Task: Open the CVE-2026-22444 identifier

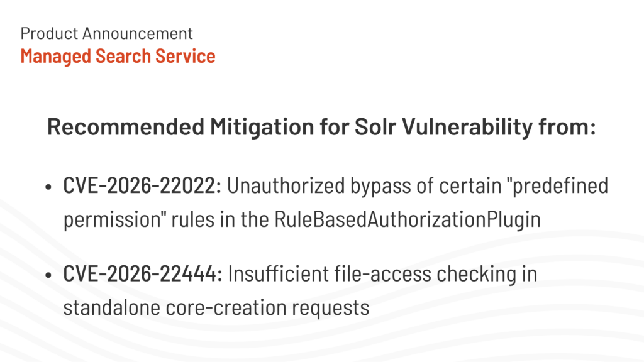Action: pyautogui.click(x=142, y=274)
